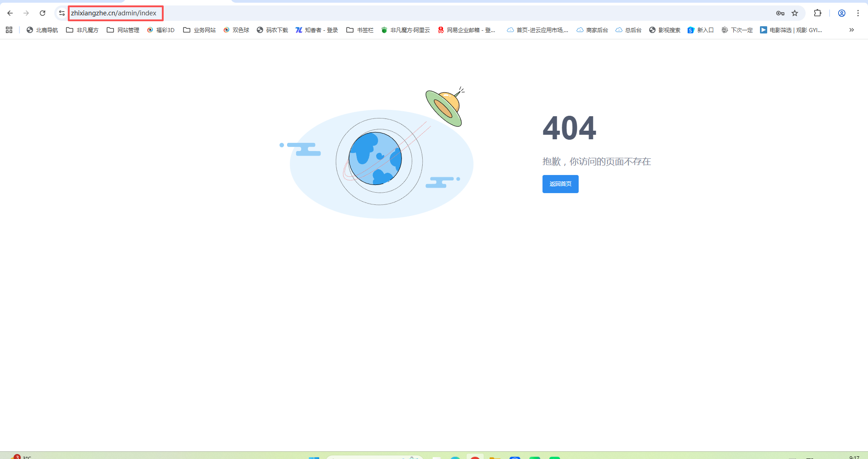
Task: Expand the 非凡魔方 bookmark folder
Action: coord(82,30)
